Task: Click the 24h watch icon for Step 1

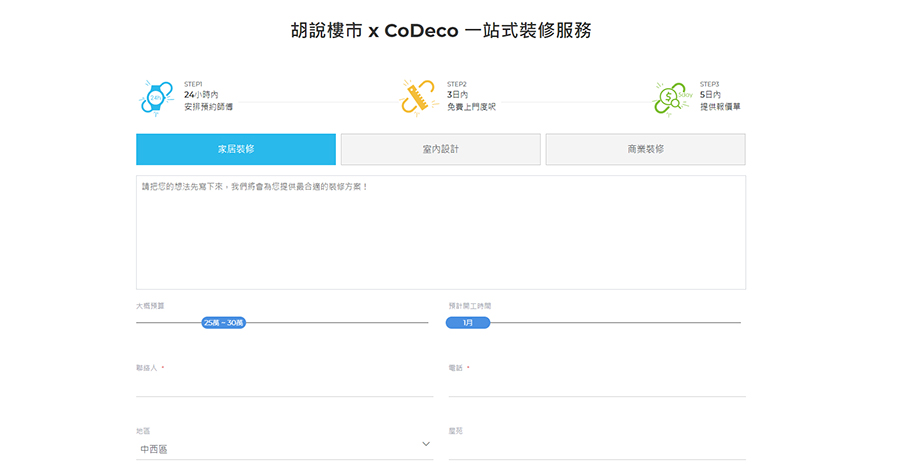Action: tap(156, 99)
